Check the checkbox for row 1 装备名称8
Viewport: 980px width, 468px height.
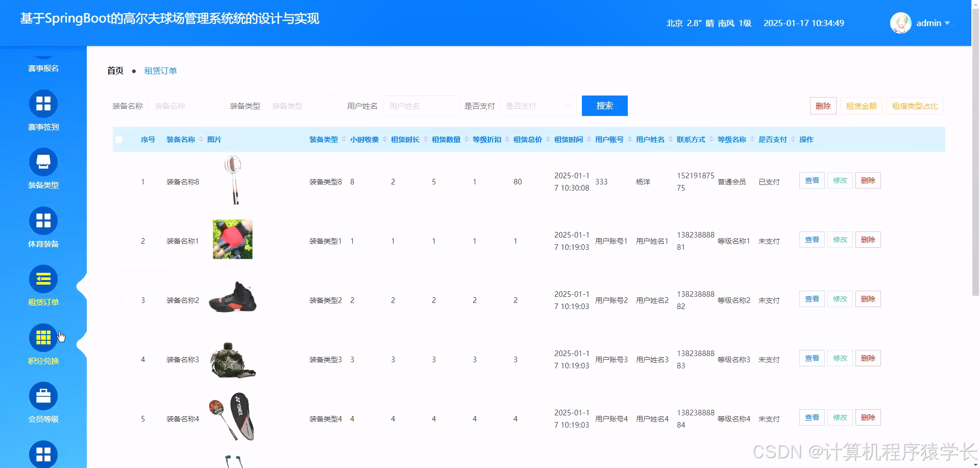pyautogui.click(x=119, y=181)
